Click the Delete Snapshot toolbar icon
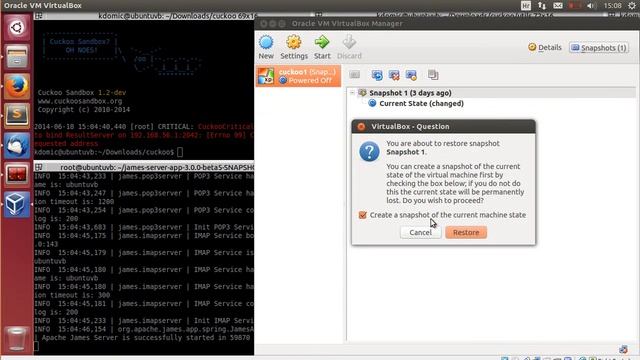Screen dimensions: 640x360 click(394, 75)
